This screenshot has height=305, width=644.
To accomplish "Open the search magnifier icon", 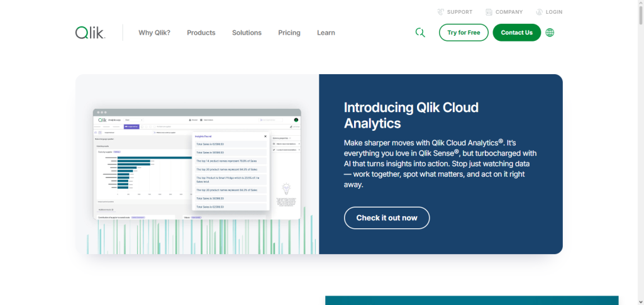I will click(419, 33).
